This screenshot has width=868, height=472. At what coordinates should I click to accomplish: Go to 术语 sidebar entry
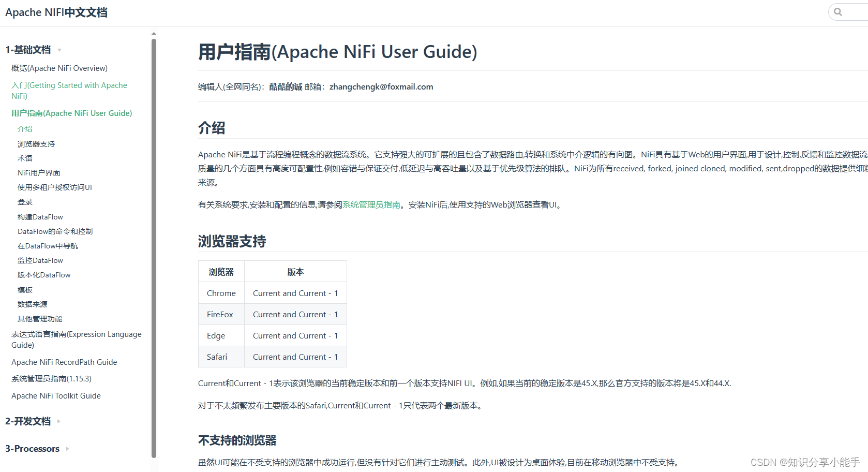(x=25, y=158)
